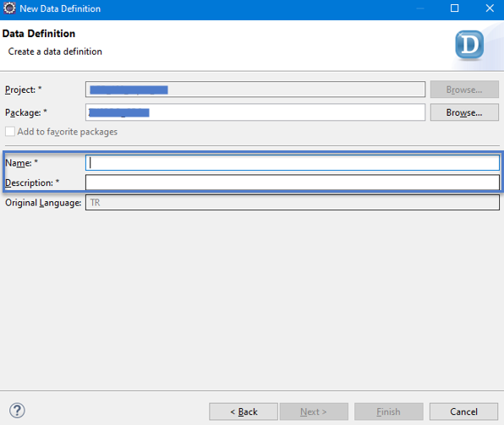Click the Next button

click(x=314, y=411)
